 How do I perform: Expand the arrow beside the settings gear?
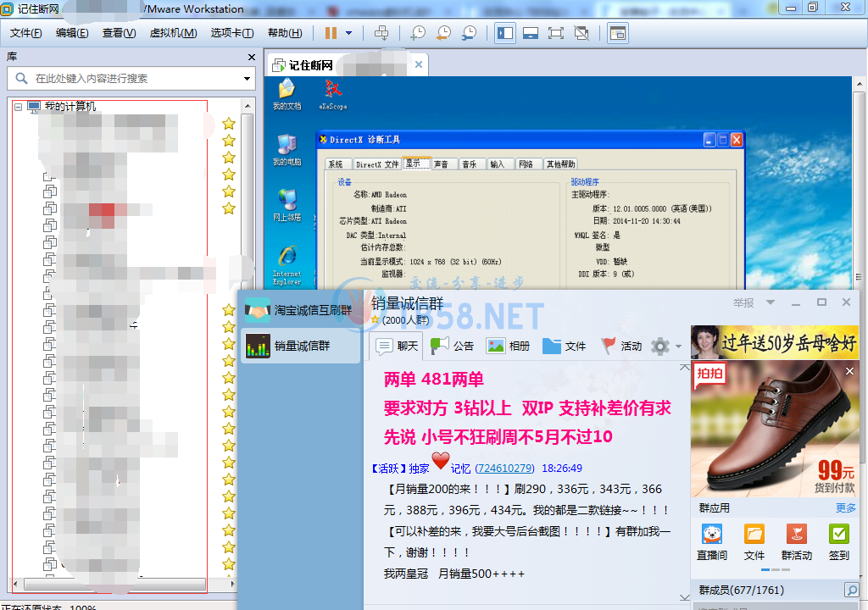(x=679, y=347)
